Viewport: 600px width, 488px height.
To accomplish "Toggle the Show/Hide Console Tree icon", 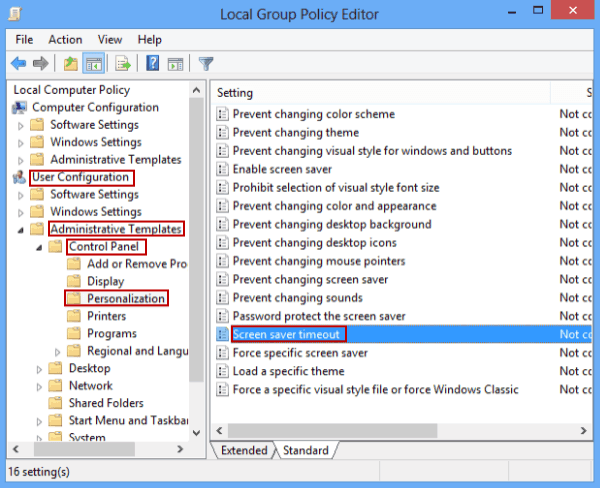I will point(94,63).
